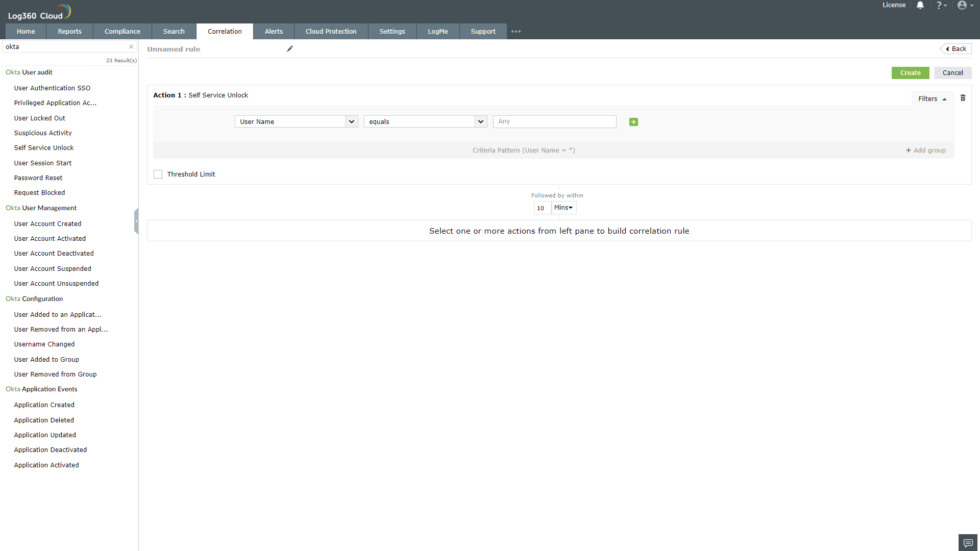Image resolution: width=980 pixels, height=551 pixels.
Task: Open the help question mark menu
Action: tap(941, 5)
